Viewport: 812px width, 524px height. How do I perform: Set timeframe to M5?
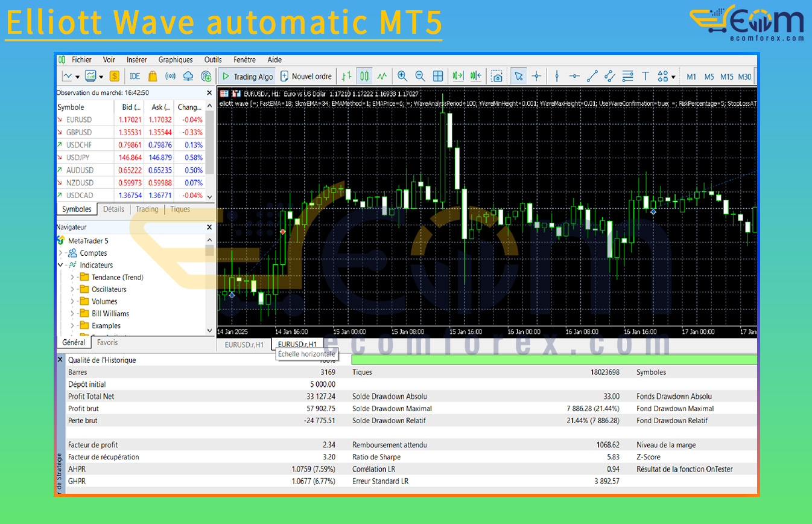709,77
